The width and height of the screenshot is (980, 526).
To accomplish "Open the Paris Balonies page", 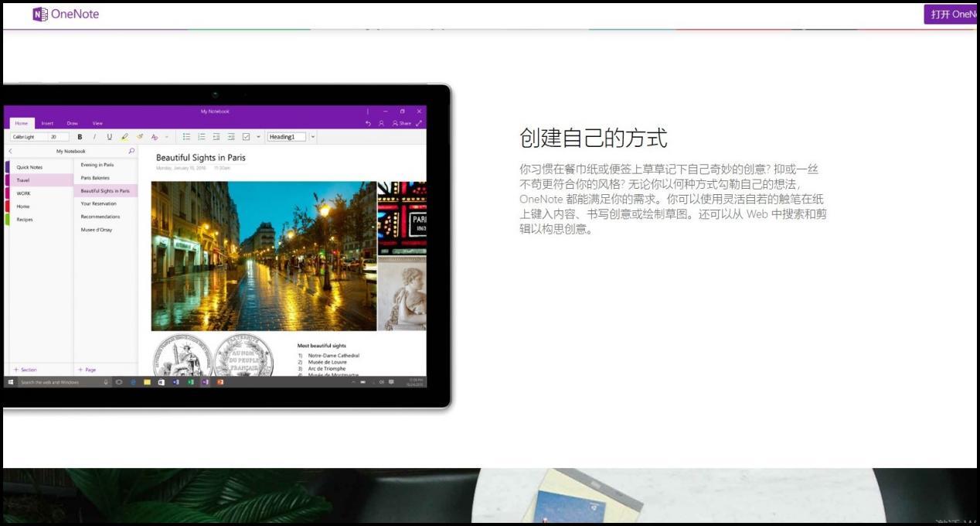I will click(x=95, y=178).
